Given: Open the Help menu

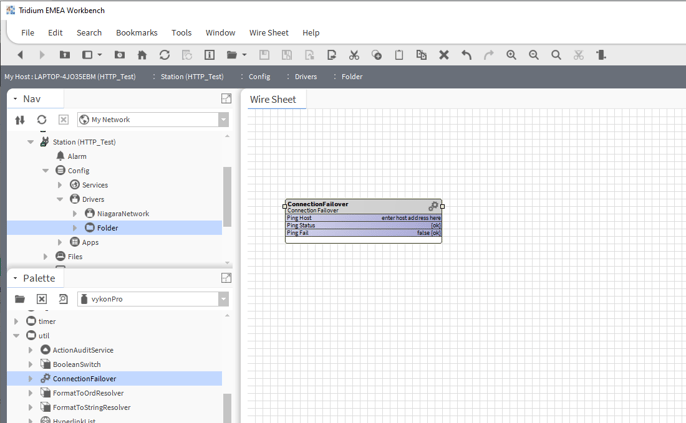Looking at the screenshot, I should pos(311,33).
